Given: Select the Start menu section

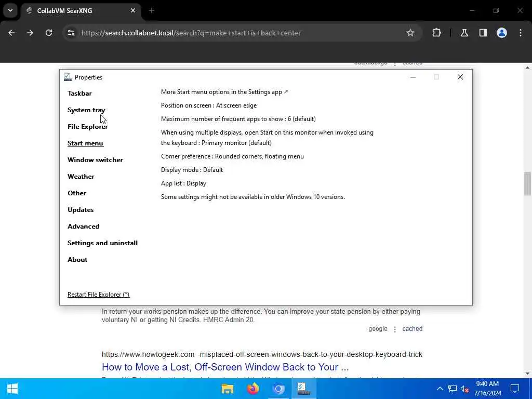Looking at the screenshot, I should tap(85, 143).
